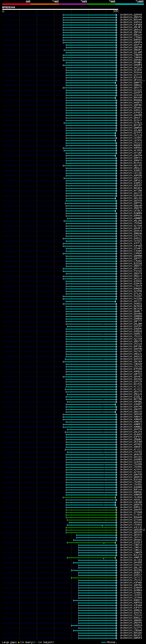Choose the UniRef100_Q8VX75 entry
Image resolution: width=146 pixels, height=644 pixels.
(131, 87)
